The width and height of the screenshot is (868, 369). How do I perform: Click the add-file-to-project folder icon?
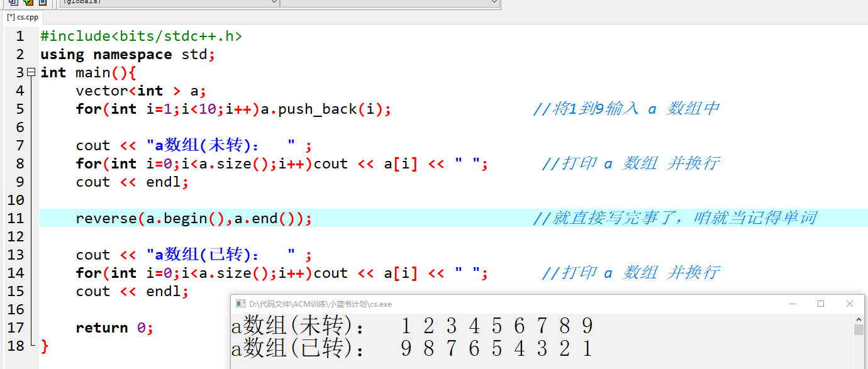tap(28, 4)
